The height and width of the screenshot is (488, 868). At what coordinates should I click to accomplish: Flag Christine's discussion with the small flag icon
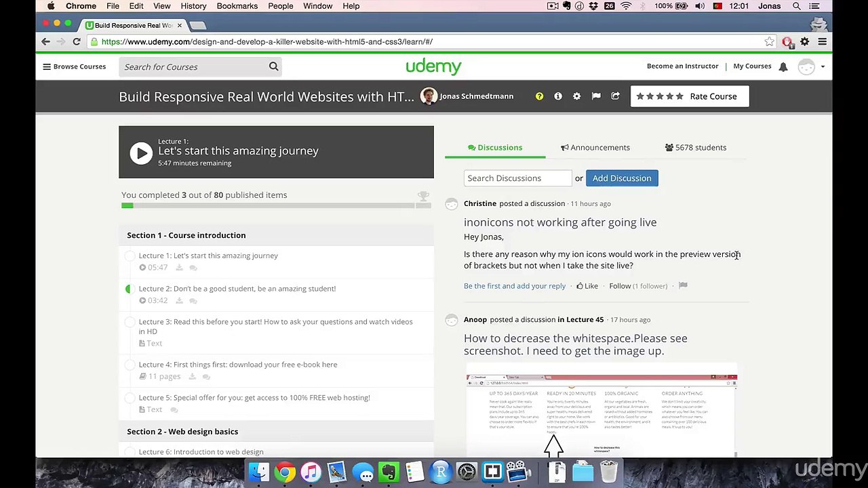coord(683,286)
